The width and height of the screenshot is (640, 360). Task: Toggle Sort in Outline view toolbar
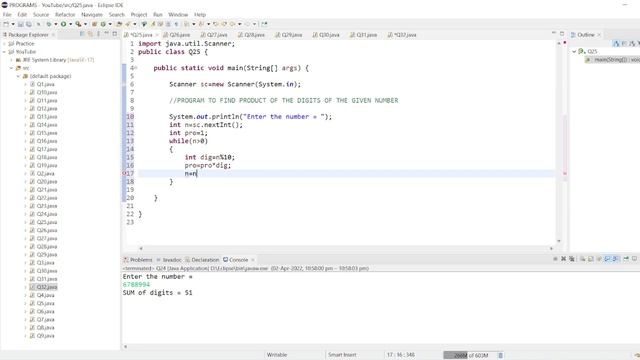click(616, 43)
